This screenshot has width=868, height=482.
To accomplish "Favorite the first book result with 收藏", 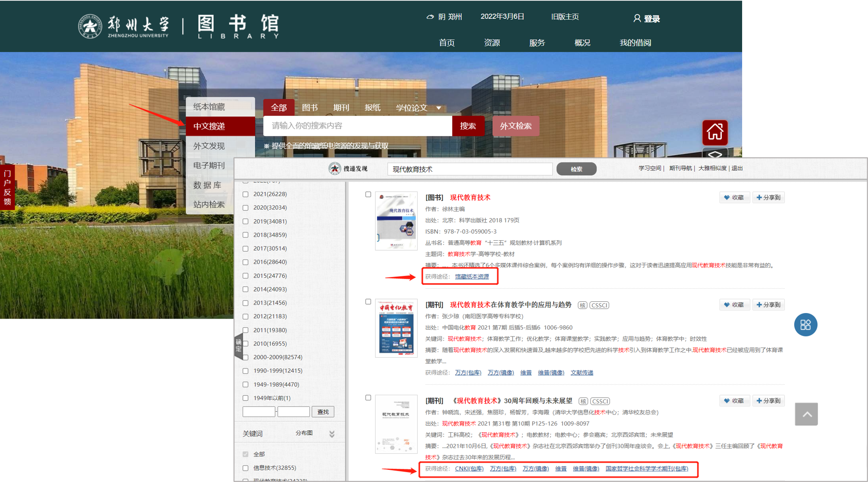I will [734, 198].
